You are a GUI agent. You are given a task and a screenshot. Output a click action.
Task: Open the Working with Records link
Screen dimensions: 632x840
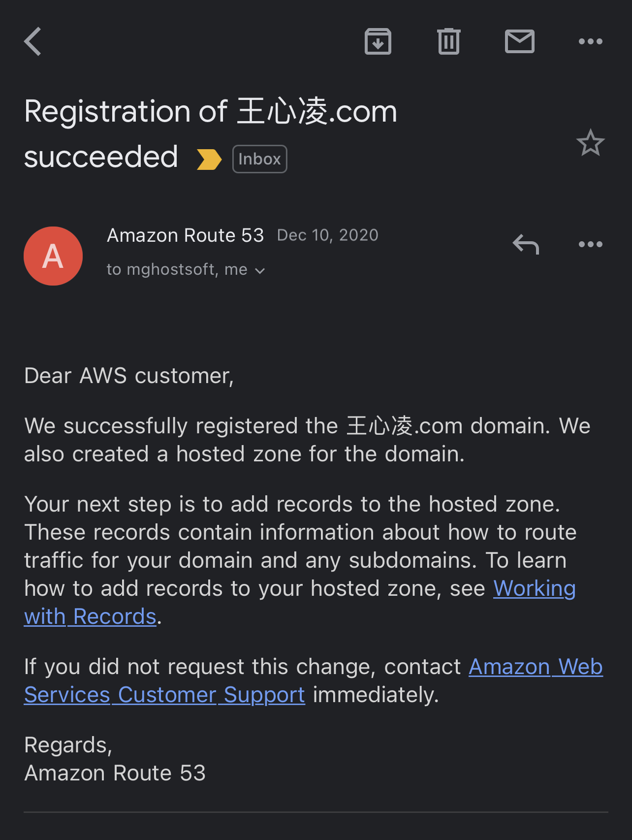click(x=534, y=589)
